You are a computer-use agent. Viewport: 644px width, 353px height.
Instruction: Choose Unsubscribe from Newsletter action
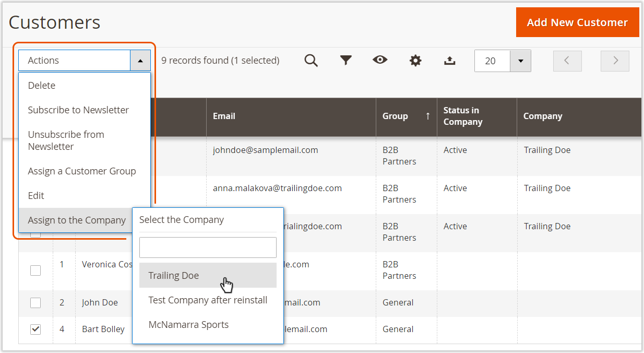point(85,140)
